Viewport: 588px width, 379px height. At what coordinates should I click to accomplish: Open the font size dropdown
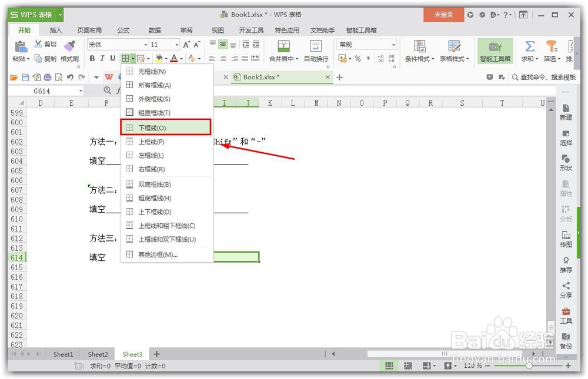(x=176, y=45)
